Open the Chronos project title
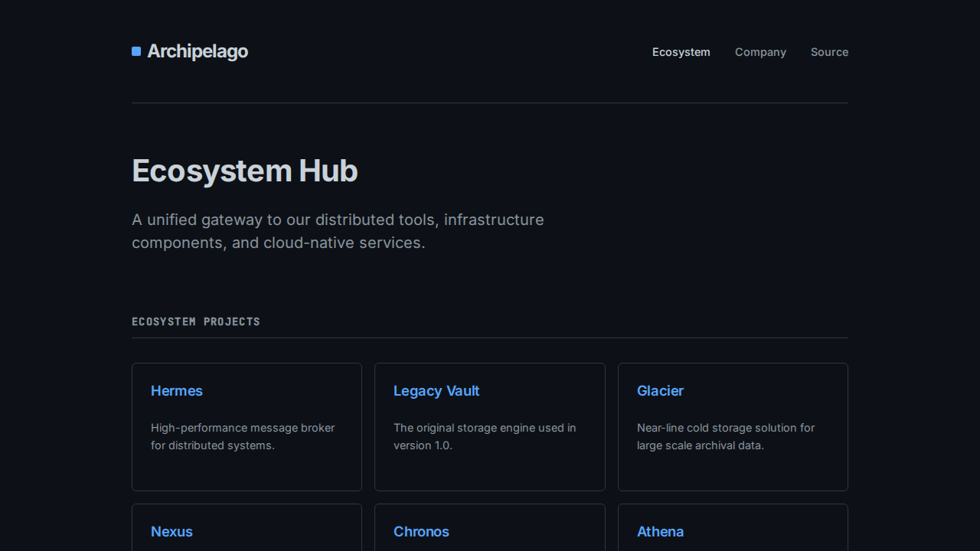The width and height of the screenshot is (980, 551). pyautogui.click(x=421, y=532)
